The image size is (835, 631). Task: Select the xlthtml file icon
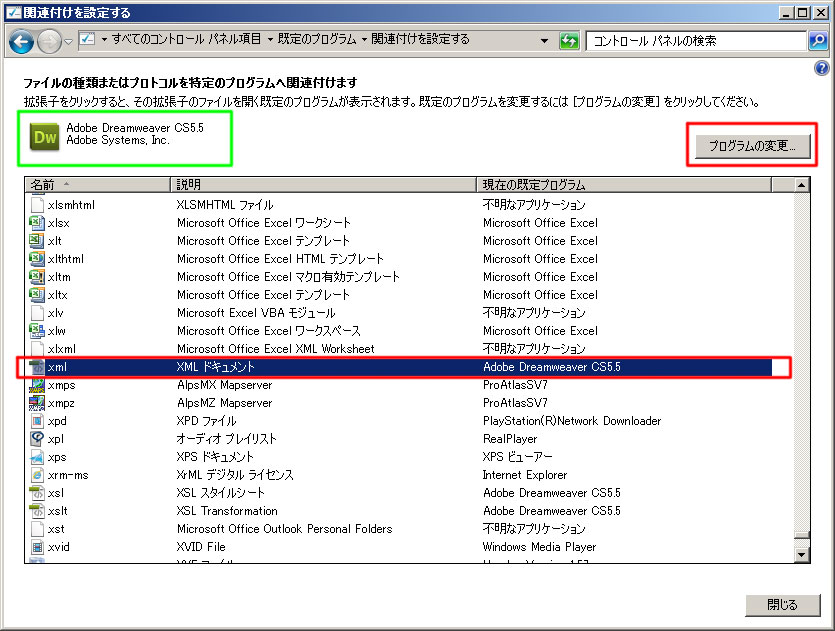(x=37, y=259)
